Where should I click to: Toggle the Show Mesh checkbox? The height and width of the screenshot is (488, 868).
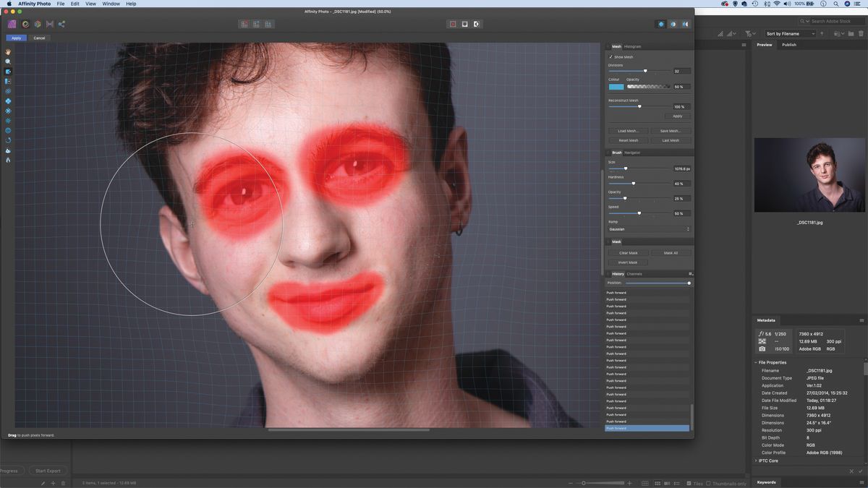[x=610, y=56]
